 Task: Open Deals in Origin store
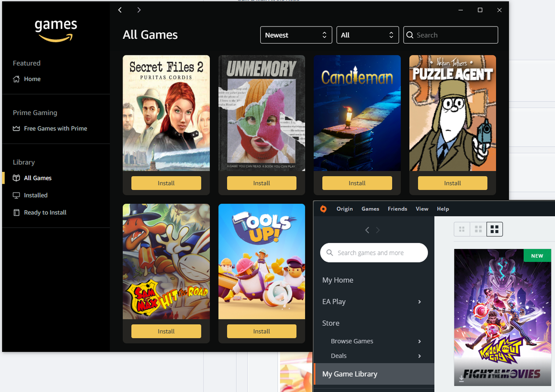(x=338, y=356)
